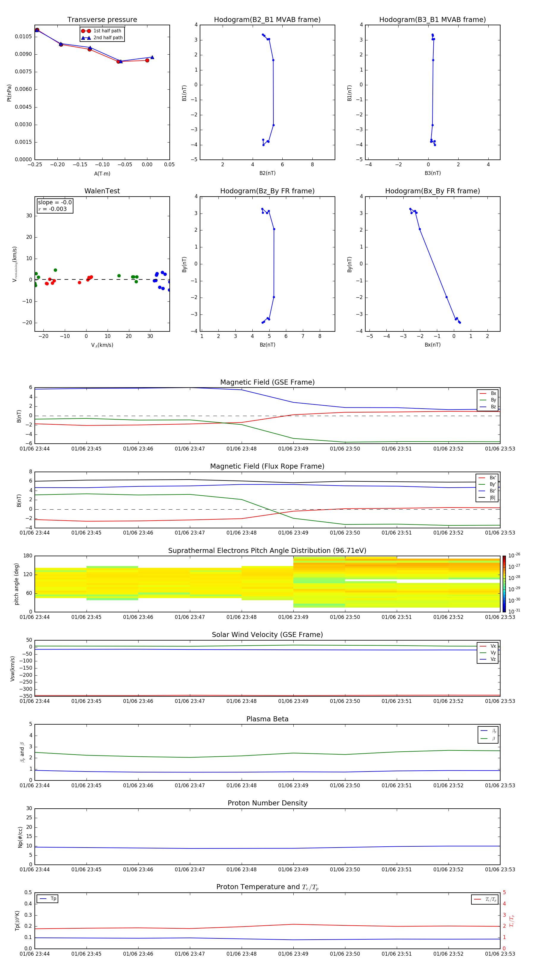Image resolution: width=535 pixels, height=980 pixels.
Task: Select "By'" in Flux Rope legend
Action: tap(487, 484)
